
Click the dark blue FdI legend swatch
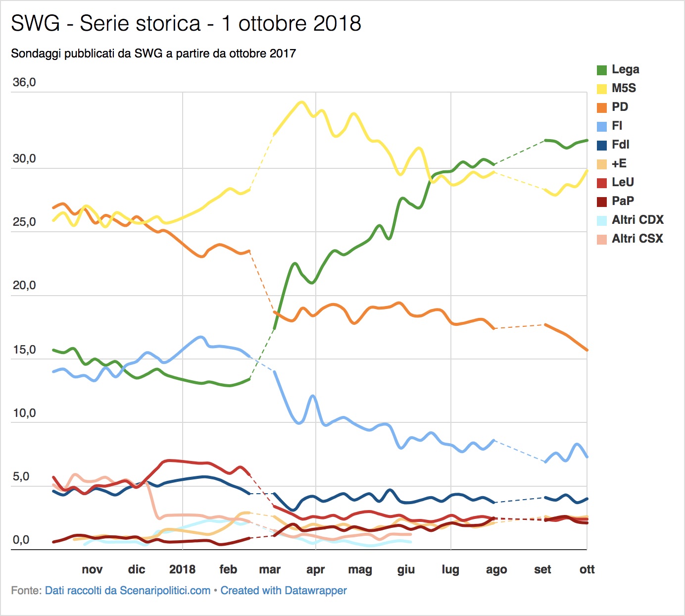(x=601, y=146)
